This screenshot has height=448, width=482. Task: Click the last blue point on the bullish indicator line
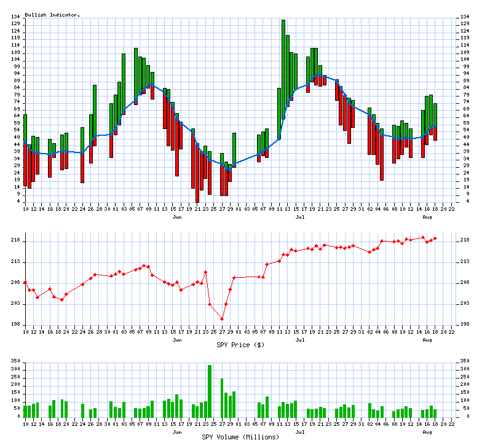435,127
